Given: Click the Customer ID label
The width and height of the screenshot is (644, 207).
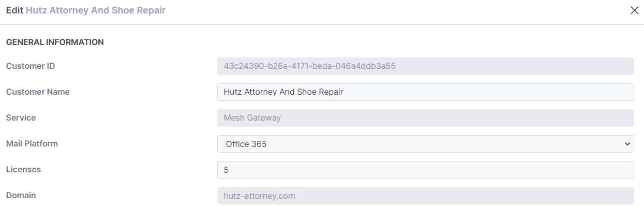Looking at the screenshot, I should 31,66.
